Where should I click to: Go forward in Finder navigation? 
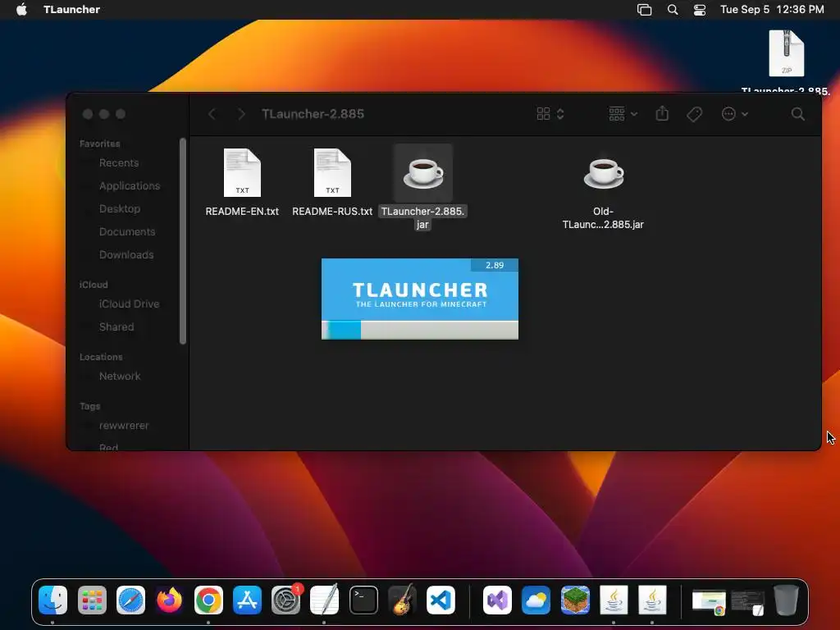[241, 113]
